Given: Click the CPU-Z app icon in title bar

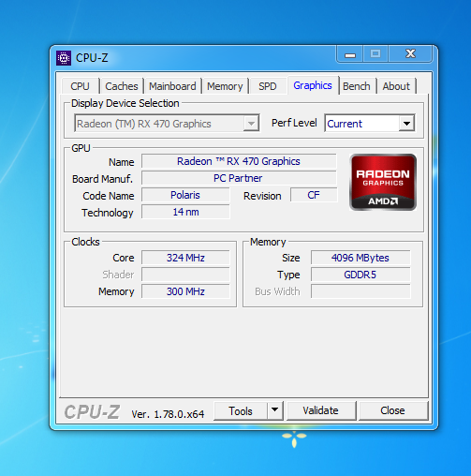Looking at the screenshot, I should tap(64, 58).
